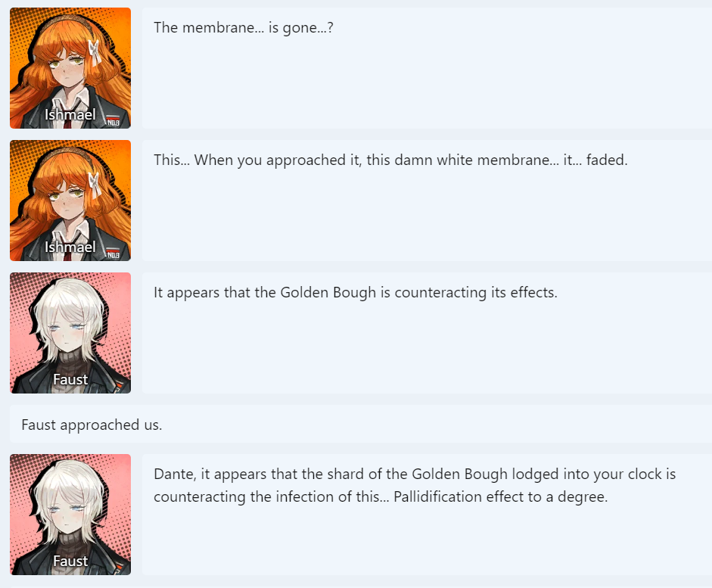Click the white hair ribbon on the second Ishmael portrait
Image resolution: width=712 pixels, height=588 pixels.
tap(95, 185)
